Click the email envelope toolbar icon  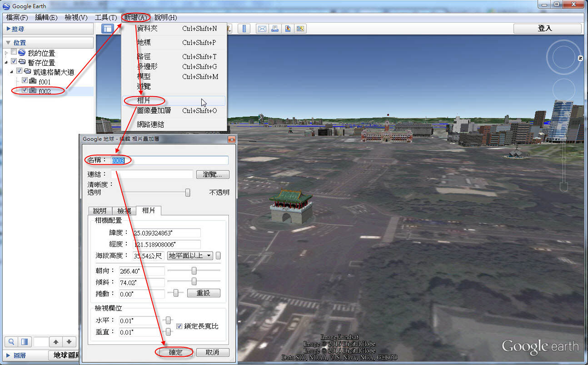pyautogui.click(x=262, y=29)
